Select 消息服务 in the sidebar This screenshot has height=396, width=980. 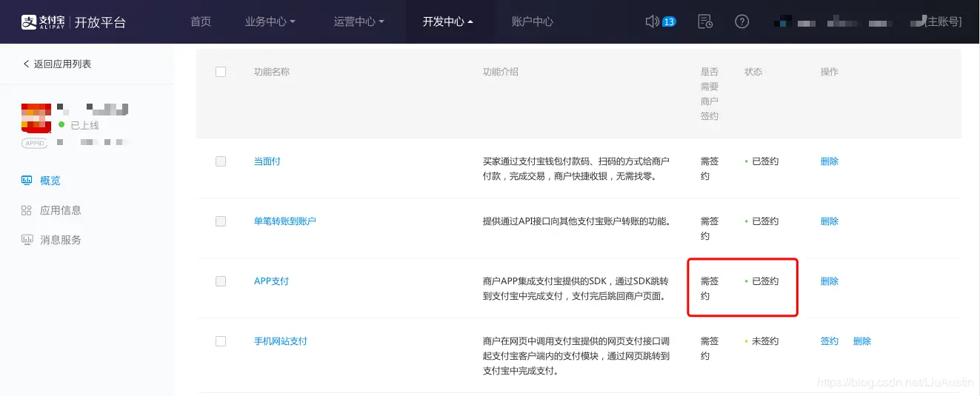point(61,240)
